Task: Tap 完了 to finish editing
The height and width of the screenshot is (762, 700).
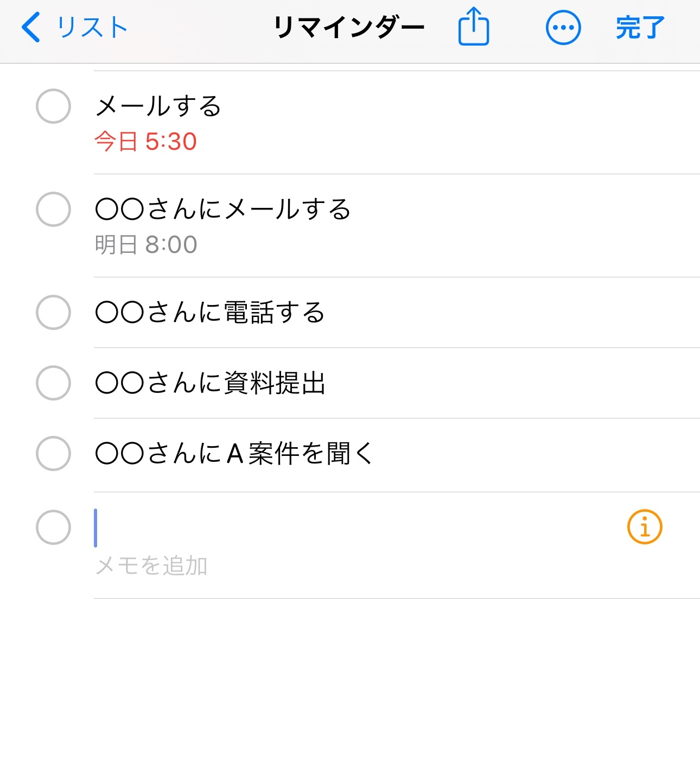Action: coord(640,28)
